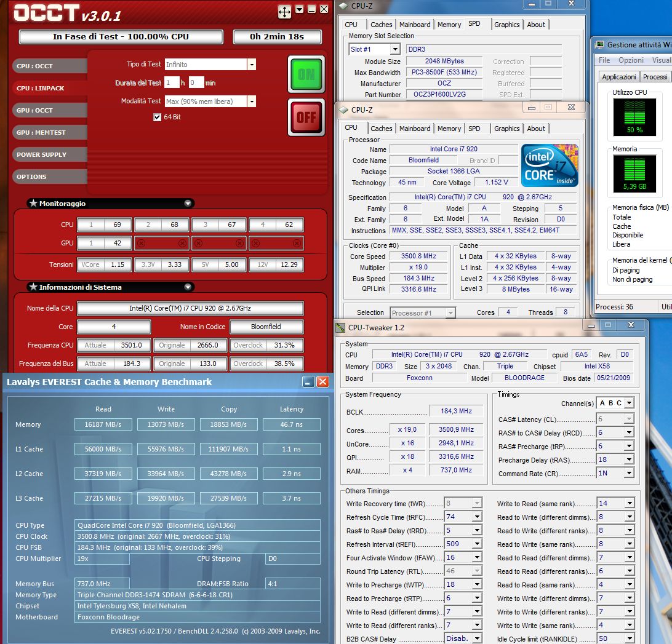Click the Overclock 31.3% CPU frequency value
672x644 pixels.
pyautogui.click(x=284, y=345)
